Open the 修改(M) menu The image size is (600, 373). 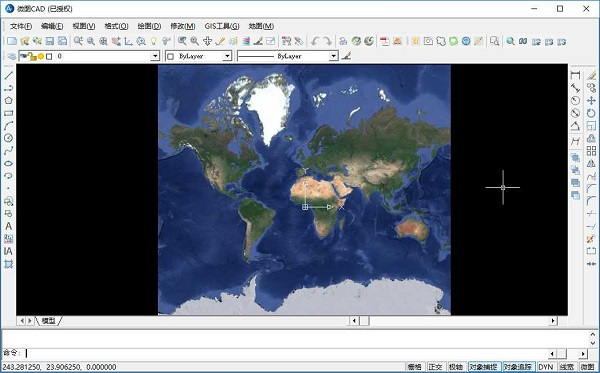coord(183,26)
